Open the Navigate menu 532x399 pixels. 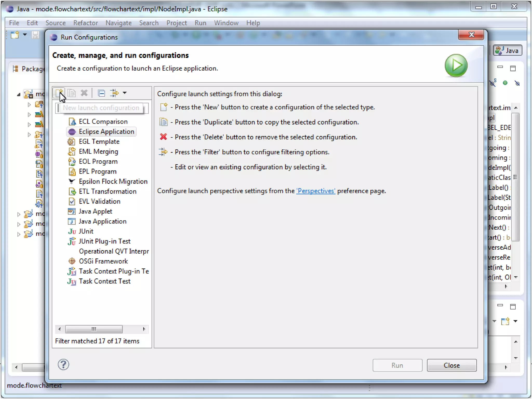(118, 23)
